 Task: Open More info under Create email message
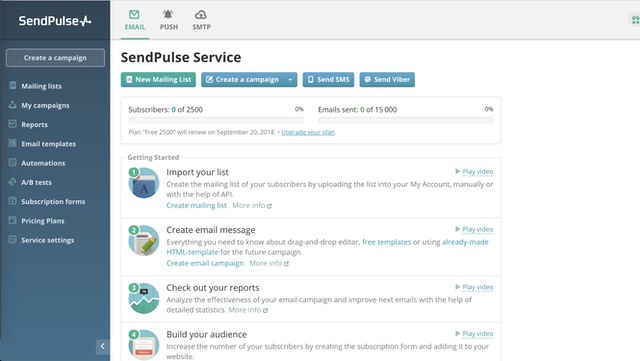269,263
